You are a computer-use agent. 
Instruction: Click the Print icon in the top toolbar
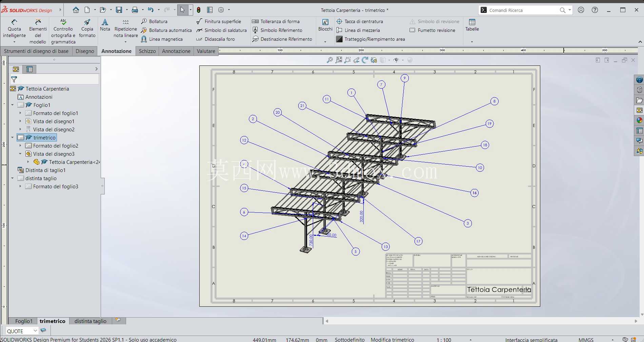[x=135, y=10]
